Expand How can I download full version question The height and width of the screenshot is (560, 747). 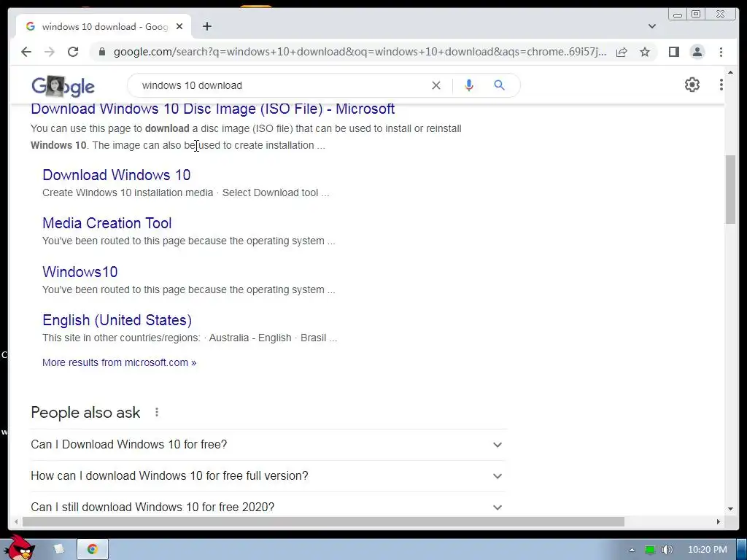coord(268,475)
